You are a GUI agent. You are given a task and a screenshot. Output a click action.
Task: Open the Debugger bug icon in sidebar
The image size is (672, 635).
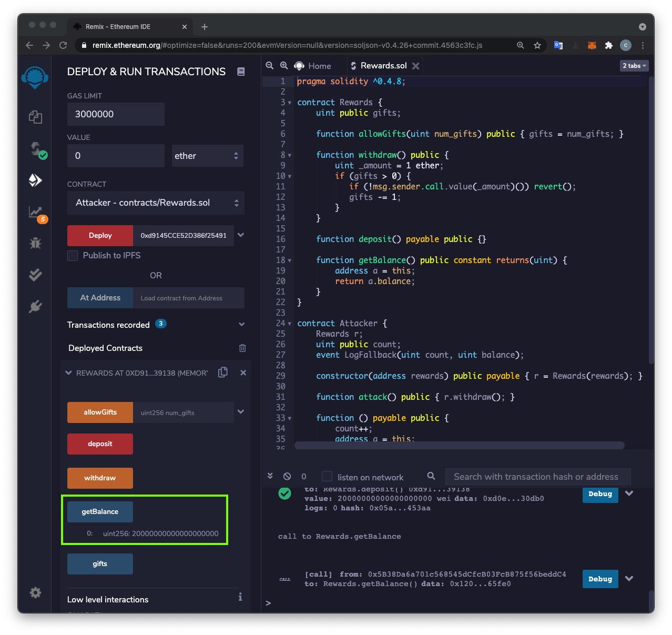[35, 243]
